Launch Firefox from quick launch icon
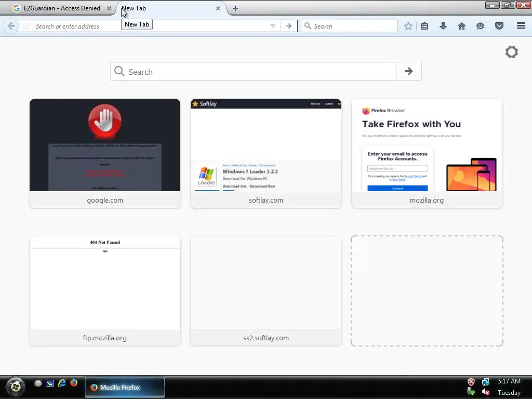This screenshot has height=399, width=532. 74,383
